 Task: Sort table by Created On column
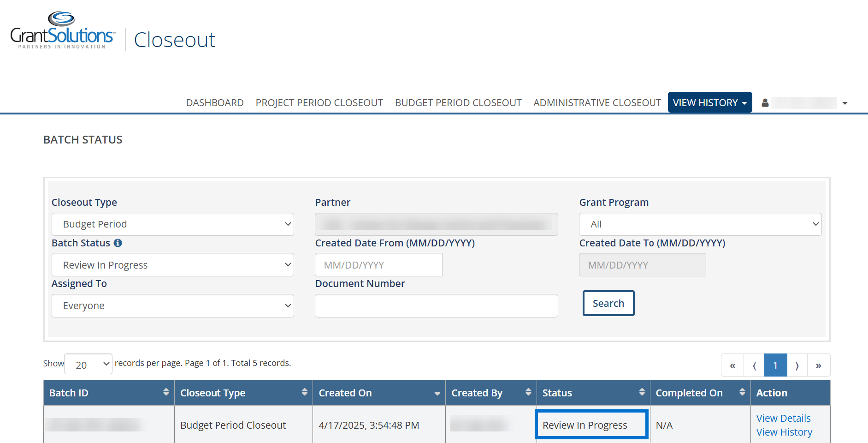coord(437,394)
